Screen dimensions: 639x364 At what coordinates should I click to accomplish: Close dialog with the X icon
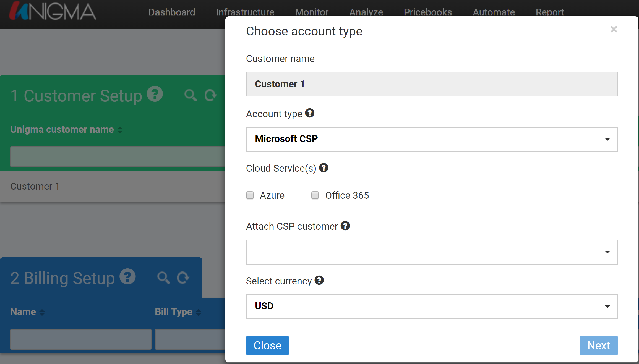point(614,29)
